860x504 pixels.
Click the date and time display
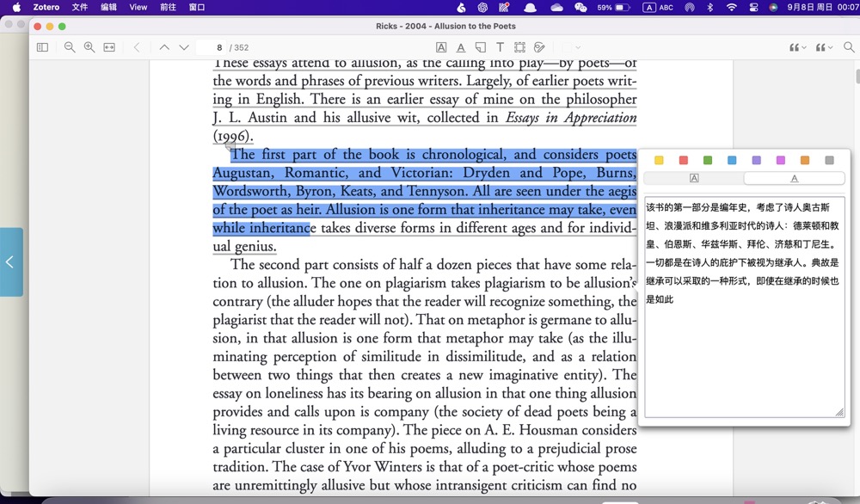point(823,7)
